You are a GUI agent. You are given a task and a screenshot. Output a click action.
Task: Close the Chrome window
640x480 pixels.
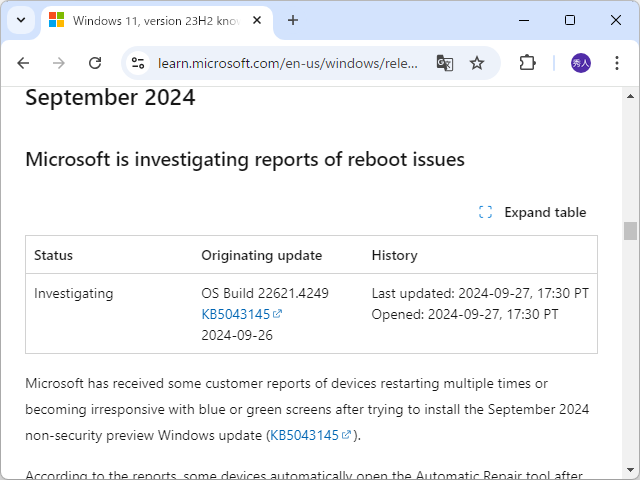[x=616, y=20]
